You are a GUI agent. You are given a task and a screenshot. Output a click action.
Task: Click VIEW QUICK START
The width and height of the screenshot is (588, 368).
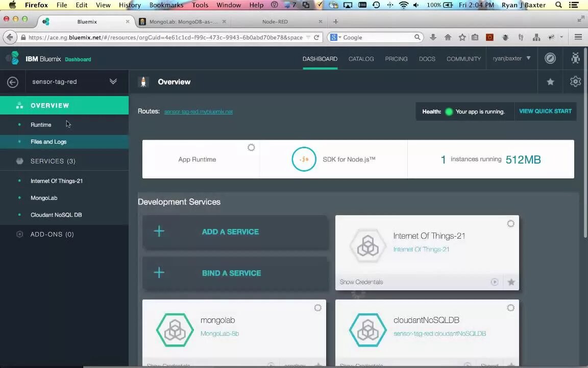coord(545,111)
